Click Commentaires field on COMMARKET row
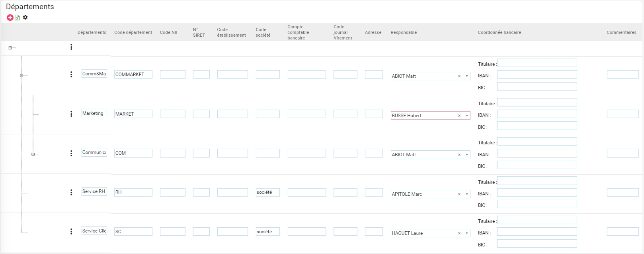Viewport: 644px width, 254px height. (x=623, y=75)
